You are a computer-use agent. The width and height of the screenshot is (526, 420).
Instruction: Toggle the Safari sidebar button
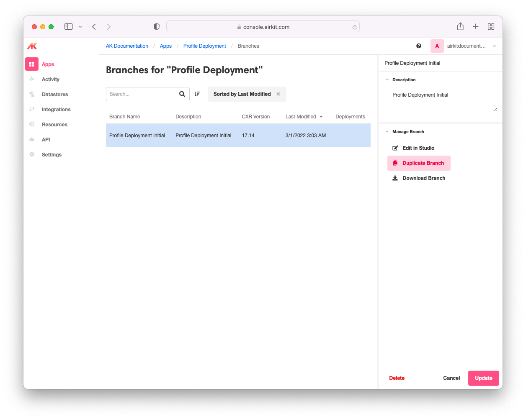pyautogui.click(x=69, y=27)
